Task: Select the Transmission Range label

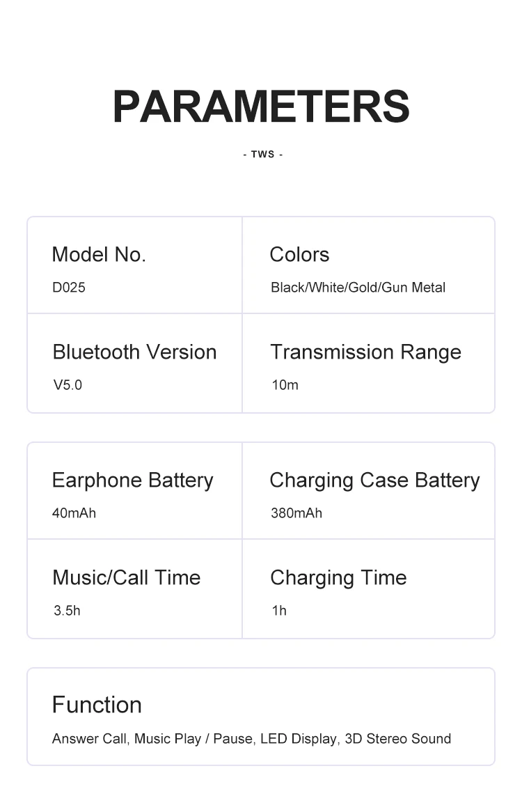Action: 366,352
